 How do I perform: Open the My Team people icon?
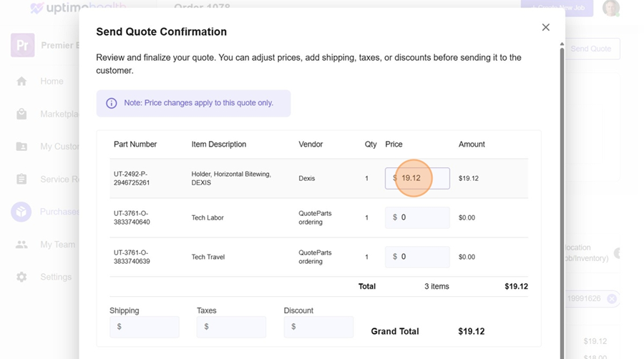coord(21,245)
